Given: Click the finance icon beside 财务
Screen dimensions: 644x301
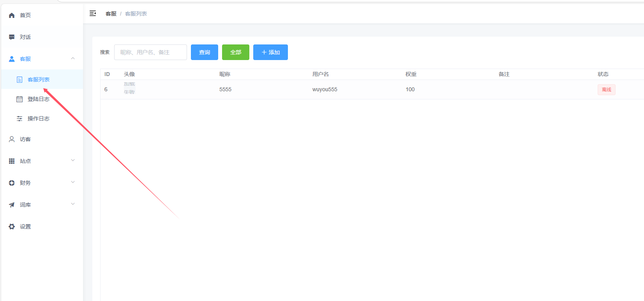Looking at the screenshot, I should (x=12, y=183).
